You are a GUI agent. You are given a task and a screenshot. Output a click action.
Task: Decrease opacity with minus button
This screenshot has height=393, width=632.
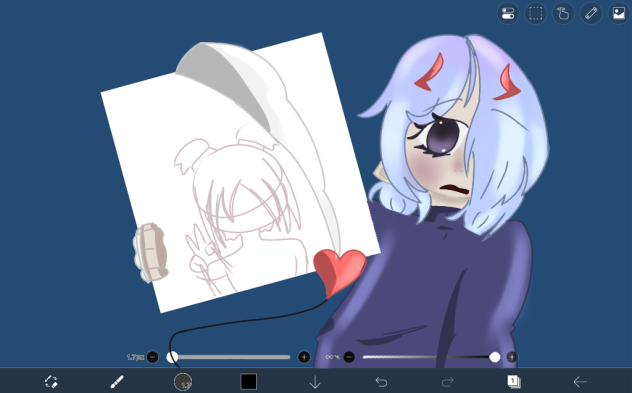tap(349, 357)
